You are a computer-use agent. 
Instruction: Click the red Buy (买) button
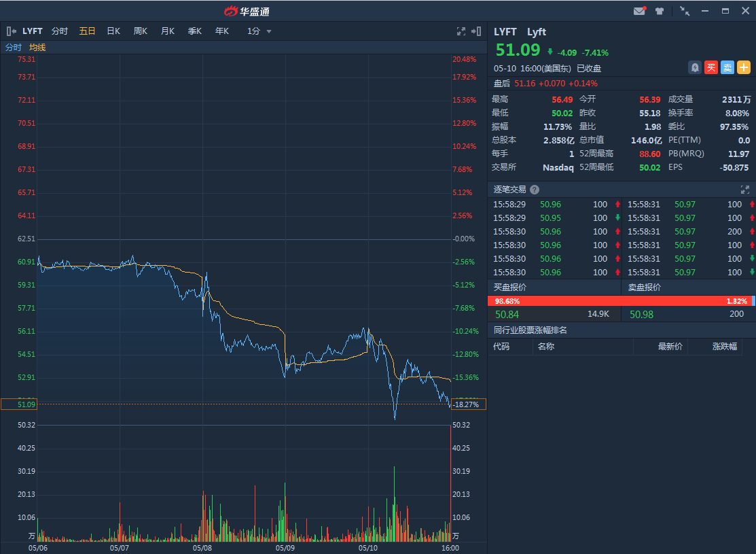[x=710, y=67]
